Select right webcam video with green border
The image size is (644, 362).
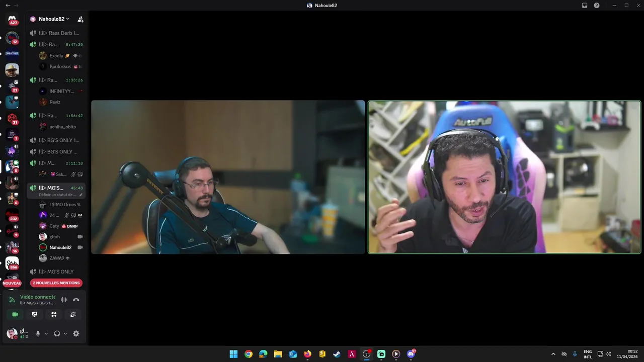coord(505,177)
